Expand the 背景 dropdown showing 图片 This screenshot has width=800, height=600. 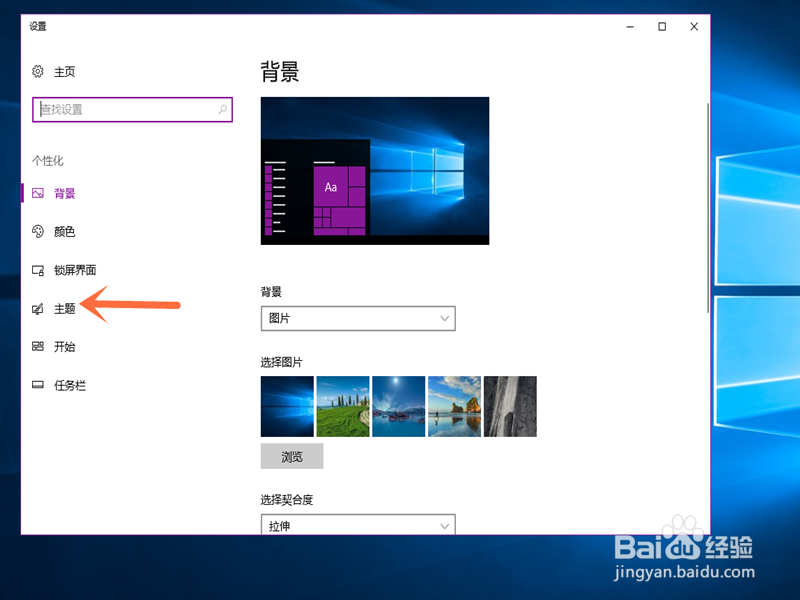(x=358, y=318)
